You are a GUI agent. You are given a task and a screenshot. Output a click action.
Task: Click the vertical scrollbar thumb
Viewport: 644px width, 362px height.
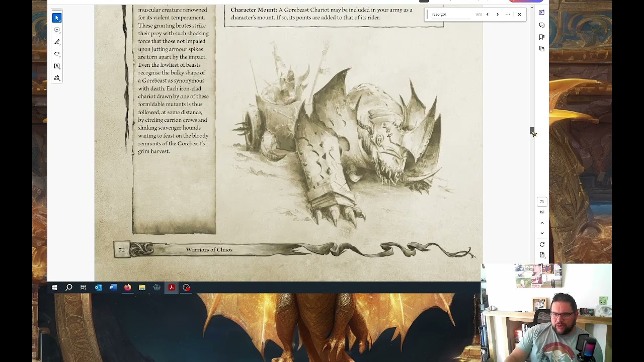coord(532,131)
